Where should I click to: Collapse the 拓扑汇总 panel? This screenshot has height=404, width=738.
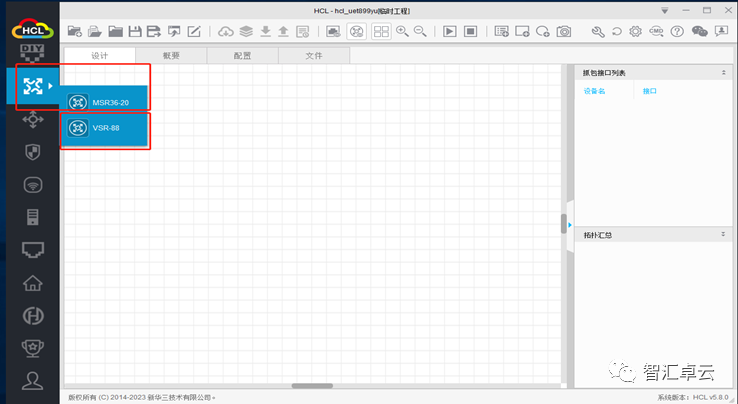pyautogui.click(x=723, y=234)
